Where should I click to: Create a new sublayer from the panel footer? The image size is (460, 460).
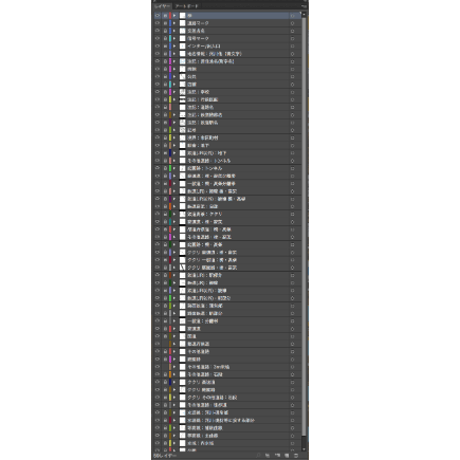point(277,455)
